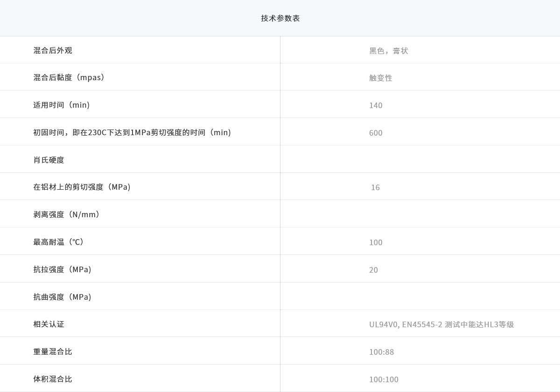Viewport: 560px width, 392px height.
Task: Select the 最高耐温（℃) label
Action: [58, 242]
